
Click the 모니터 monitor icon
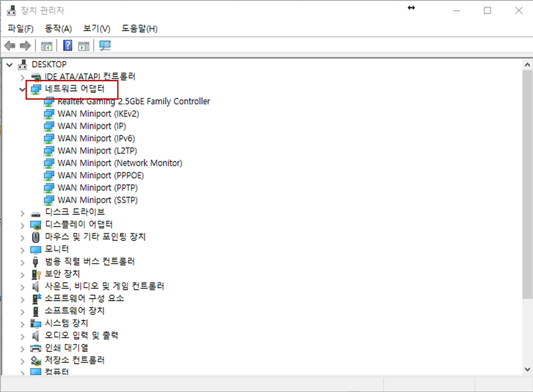coord(36,250)
